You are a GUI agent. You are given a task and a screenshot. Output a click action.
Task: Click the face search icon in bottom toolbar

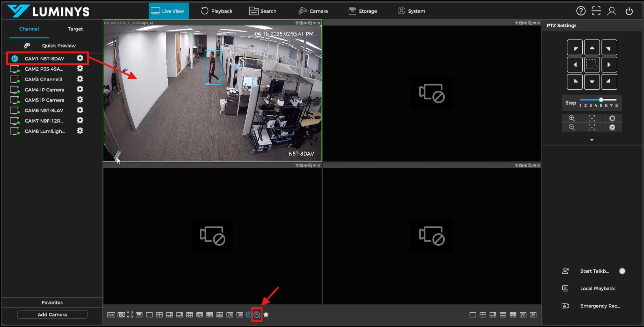click(257, 315)
